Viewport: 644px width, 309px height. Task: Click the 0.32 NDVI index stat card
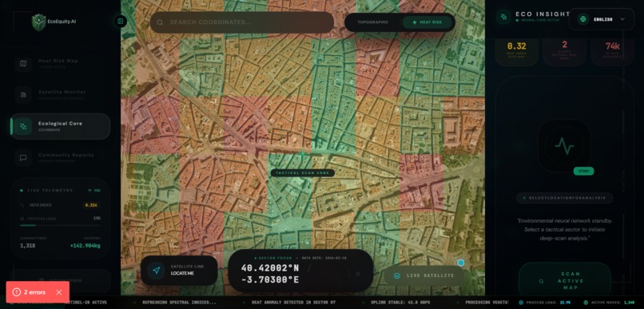click(517, 51)
